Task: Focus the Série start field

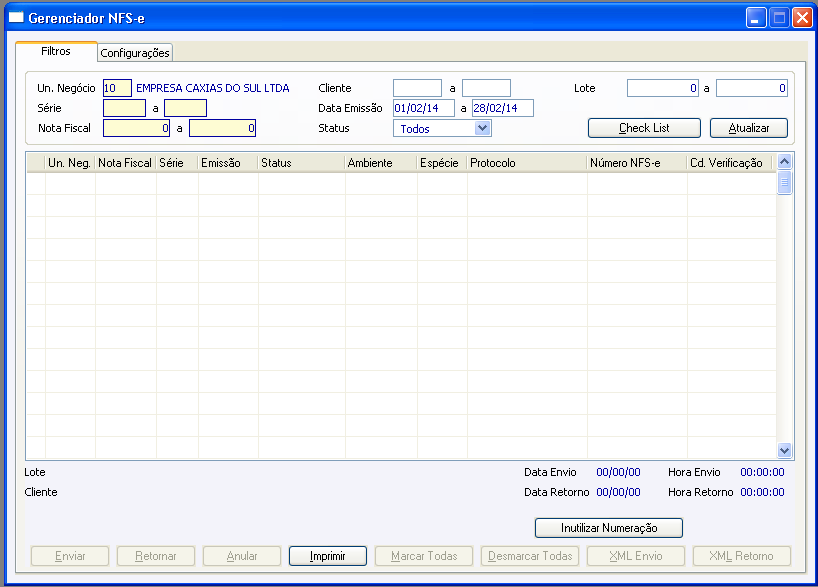Action: point(124,108)
